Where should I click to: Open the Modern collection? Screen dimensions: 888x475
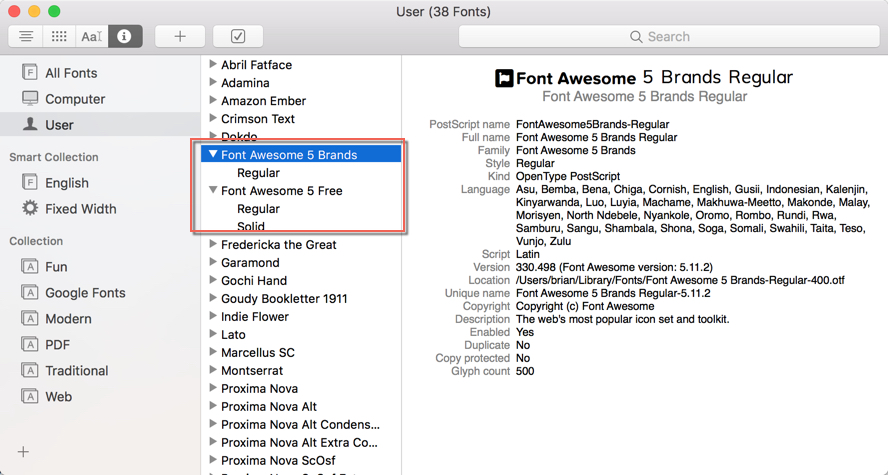pyautogui.click(x=100, y=319)
